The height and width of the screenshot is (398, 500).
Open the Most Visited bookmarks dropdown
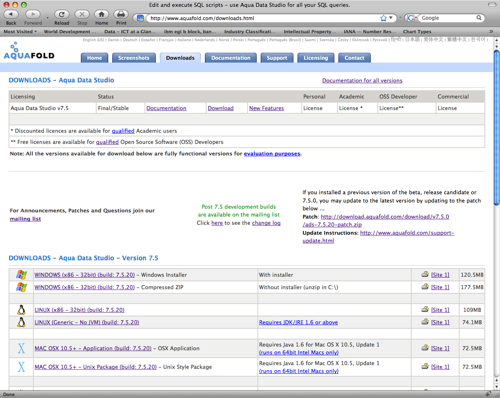(x=20, y=32)
